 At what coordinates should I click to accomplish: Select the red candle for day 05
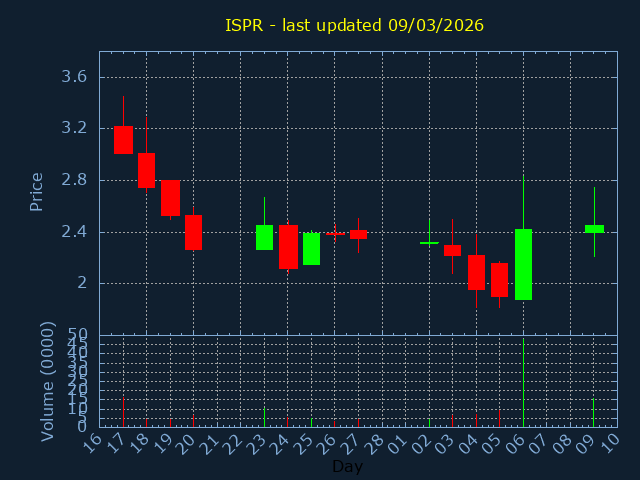coord(499,280)
